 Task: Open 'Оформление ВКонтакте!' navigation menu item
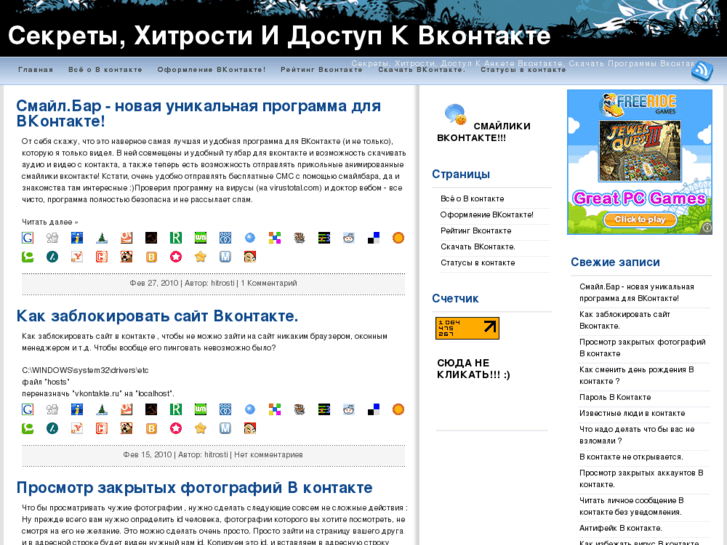pyautogui.click(x=211, y=70)
